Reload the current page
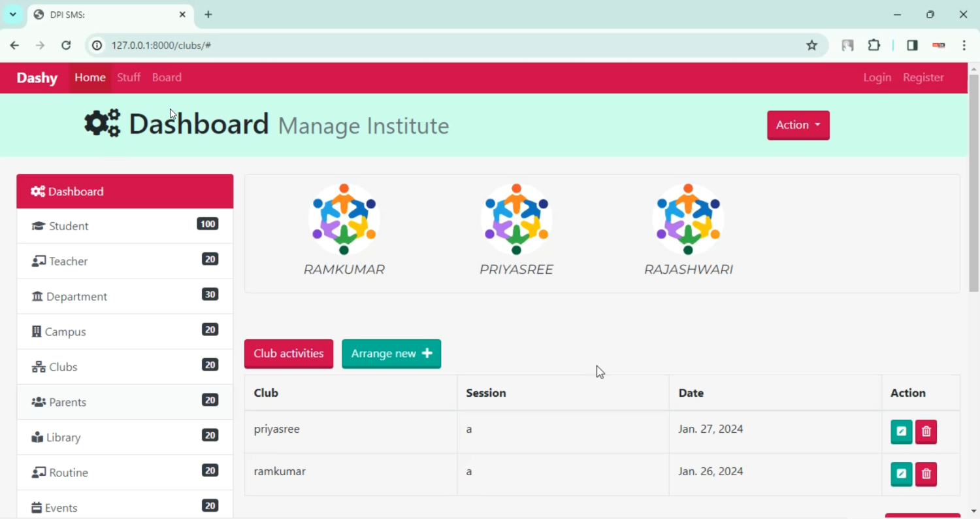The height and width of the screenshot is (519, 980). [x=66, y=45]
